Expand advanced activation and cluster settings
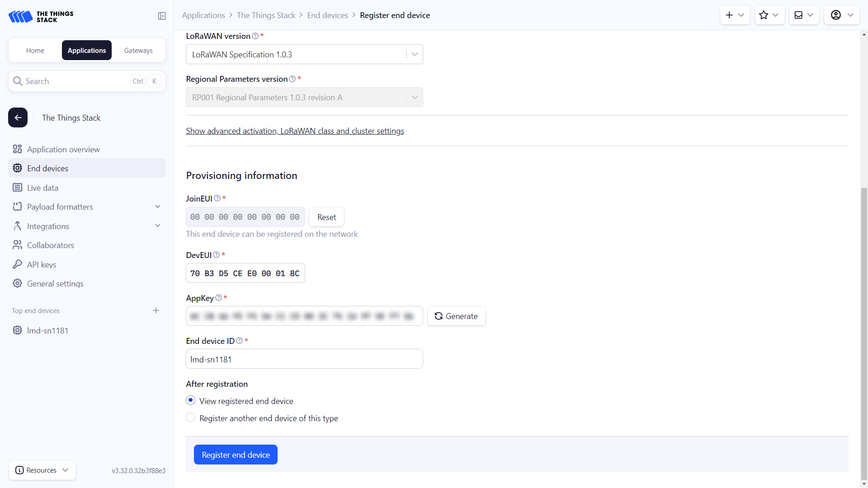The width and height of the screenshot is (868, 488). (294, 131)
